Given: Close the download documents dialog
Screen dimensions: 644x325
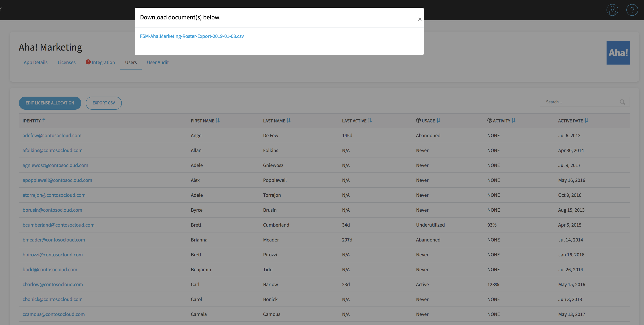Looking at the screenshot, I should [419, 19].
